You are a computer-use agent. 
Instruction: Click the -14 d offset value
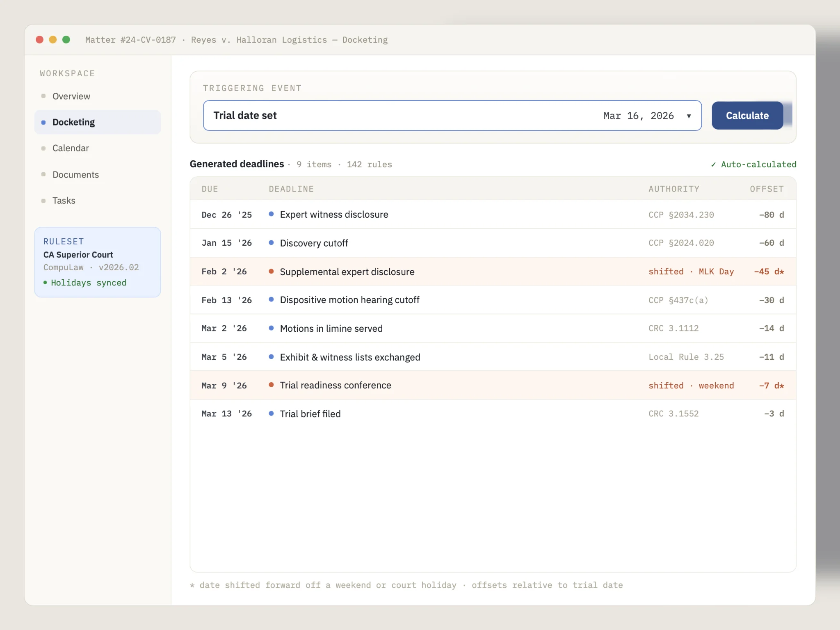click(x=771, y=328)
